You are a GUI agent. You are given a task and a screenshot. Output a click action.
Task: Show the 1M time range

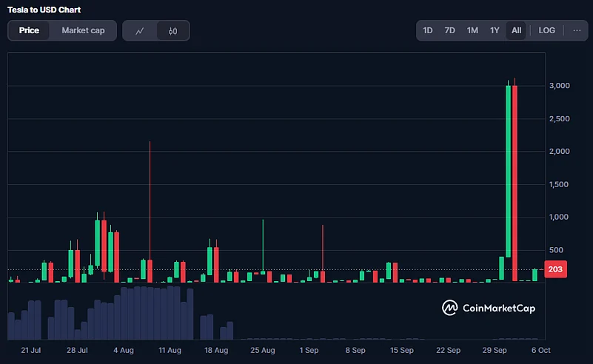[472, 30]
